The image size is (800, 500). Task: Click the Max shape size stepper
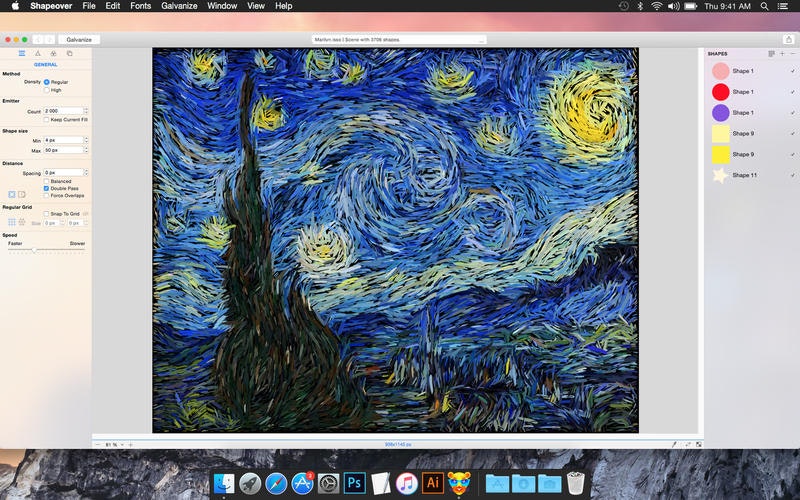point(86,150)
